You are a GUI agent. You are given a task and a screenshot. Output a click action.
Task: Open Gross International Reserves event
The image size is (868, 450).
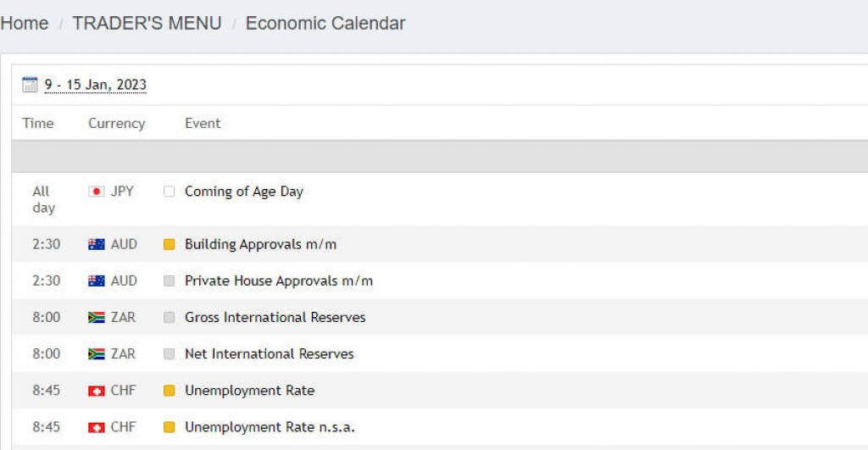tap(275, 317)
